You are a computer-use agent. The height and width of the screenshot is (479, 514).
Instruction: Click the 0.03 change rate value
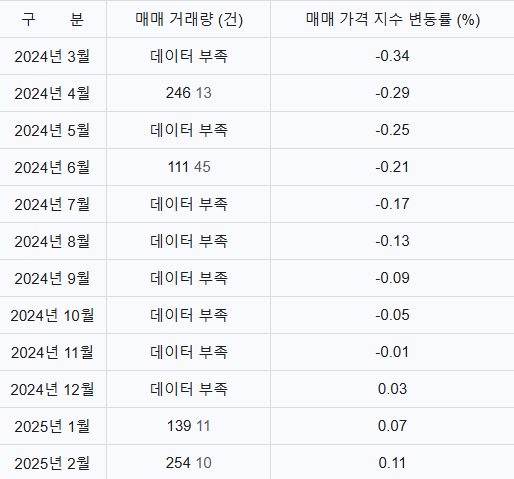tap(392, 389)
